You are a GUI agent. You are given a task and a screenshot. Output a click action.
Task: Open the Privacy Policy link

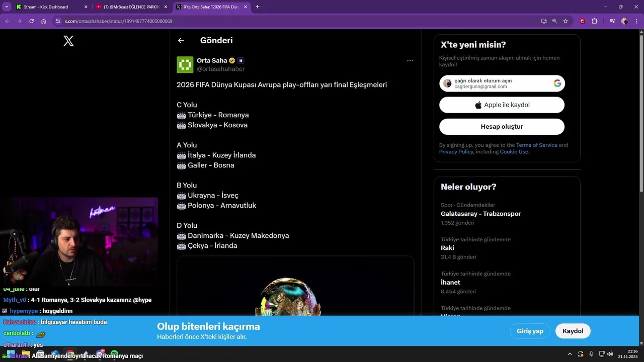click(456, 151)
